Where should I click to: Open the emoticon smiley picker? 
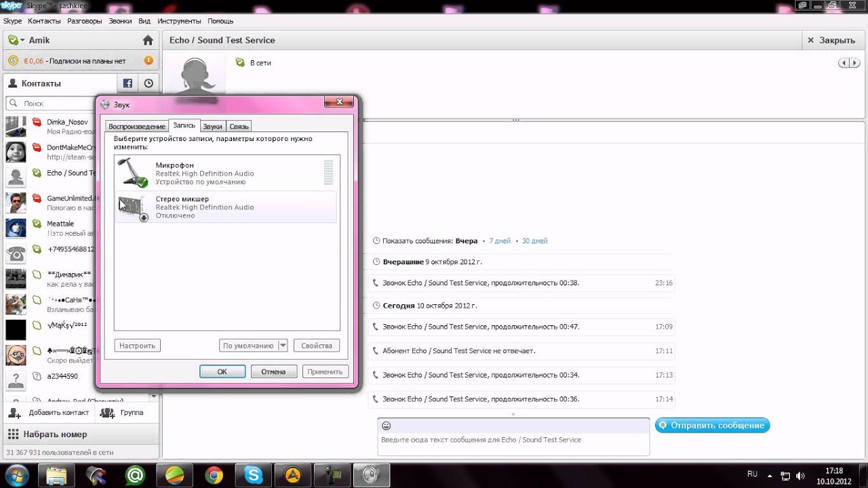tap(387, 426)
